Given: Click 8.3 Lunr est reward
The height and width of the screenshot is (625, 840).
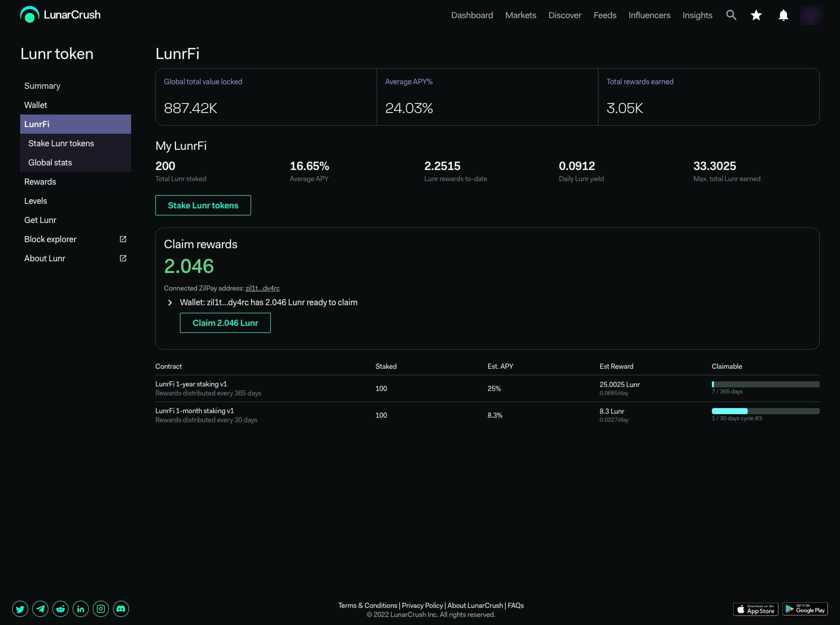Looking at the screenshot, I should click(612, 411).
